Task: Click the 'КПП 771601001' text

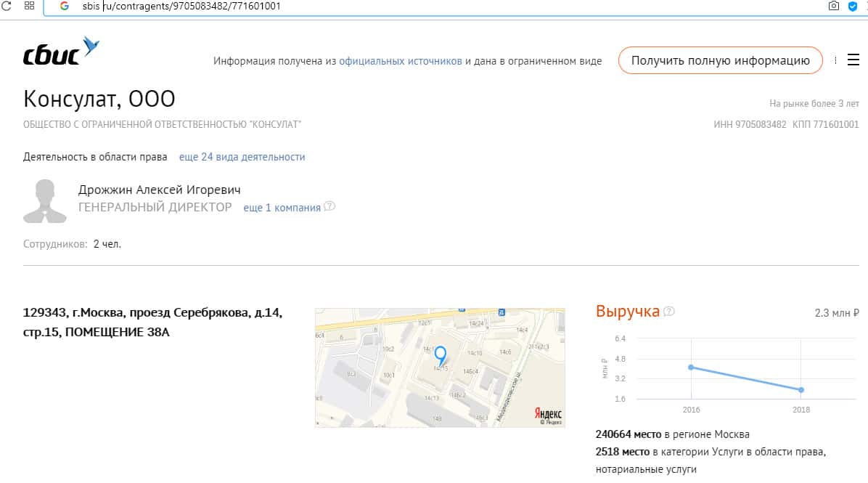Action: (x=825, y=125)
